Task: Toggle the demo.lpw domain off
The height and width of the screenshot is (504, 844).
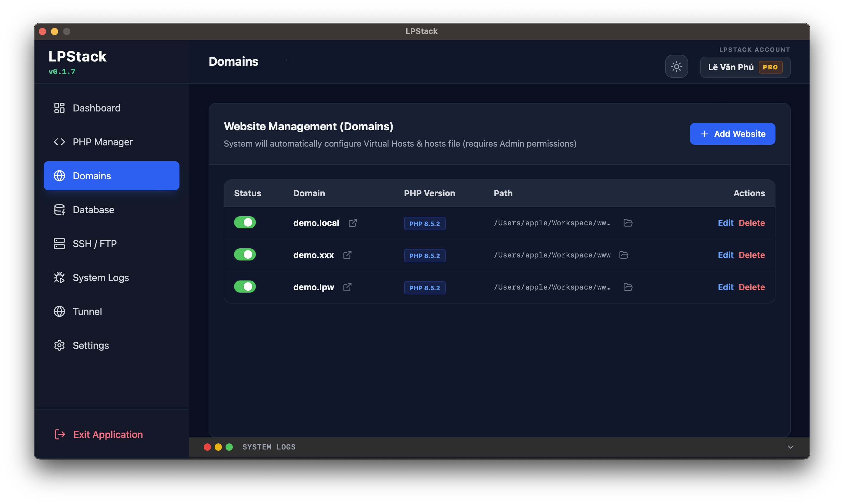Action: pos(245,286)
